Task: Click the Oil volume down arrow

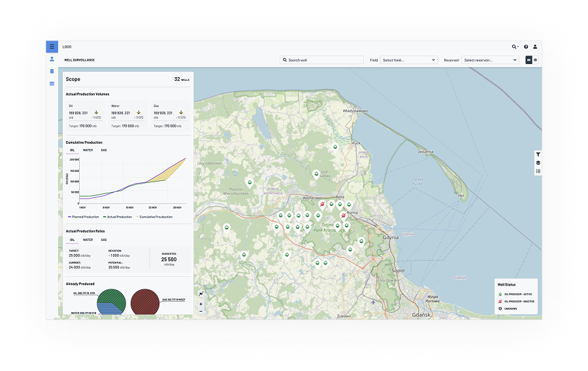Action: pos(97,112)
